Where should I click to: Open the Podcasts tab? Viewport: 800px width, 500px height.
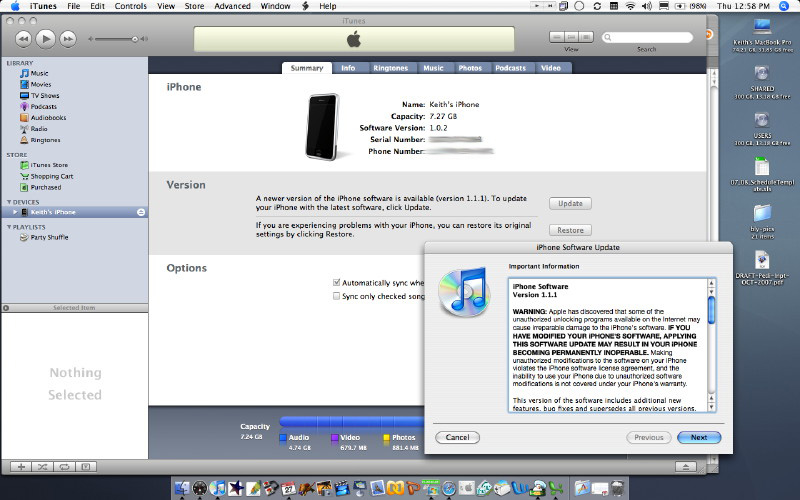click(510, 68)
